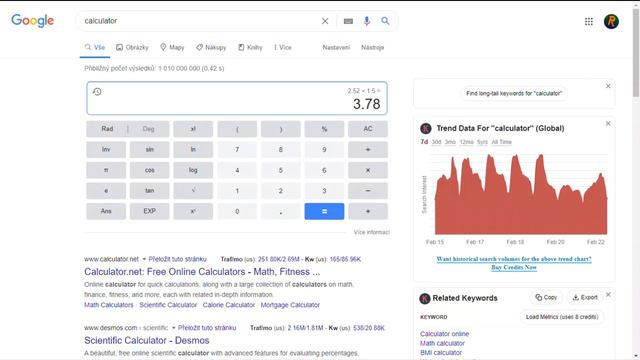Image resolution: width=640 pixels, height=360 pixels.
Task: Click the calculator 8 key
Action: point(281,150)
